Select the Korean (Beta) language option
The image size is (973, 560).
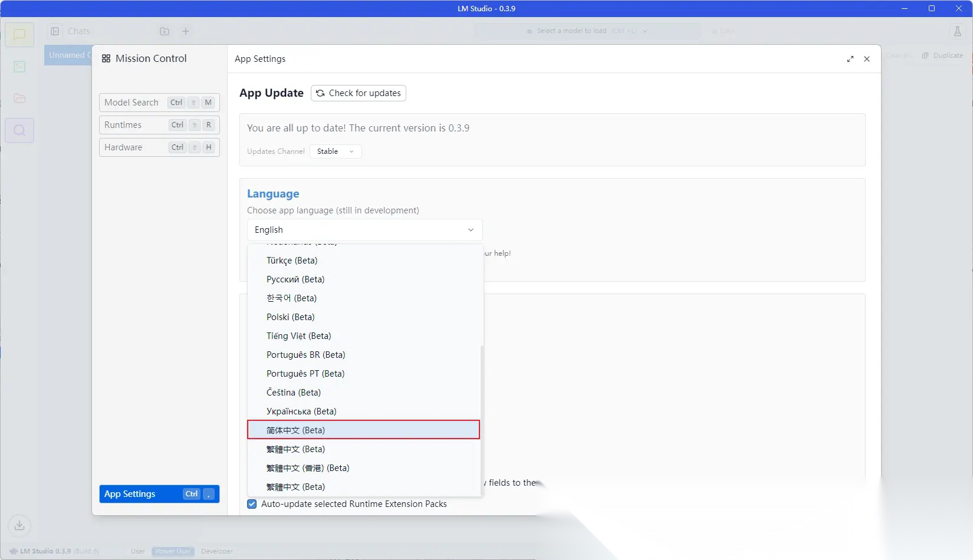tap(364, 298)
